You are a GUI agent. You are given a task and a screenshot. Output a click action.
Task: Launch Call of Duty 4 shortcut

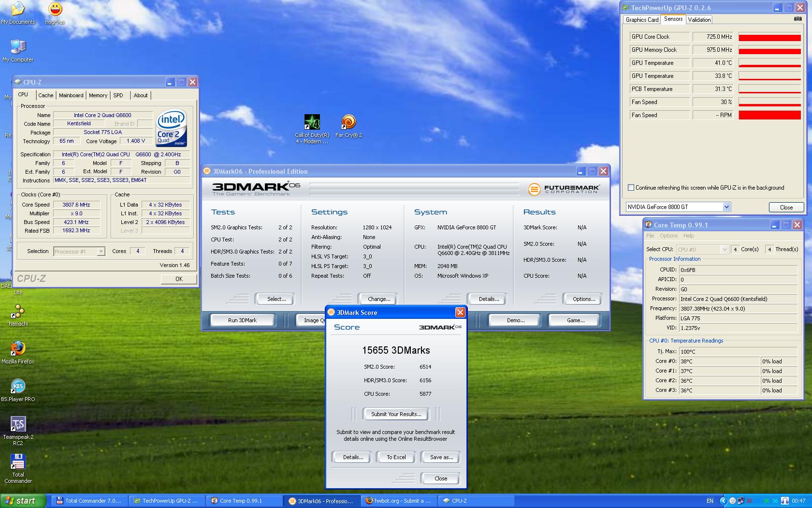pyautogui.click(x=312, y=129)
